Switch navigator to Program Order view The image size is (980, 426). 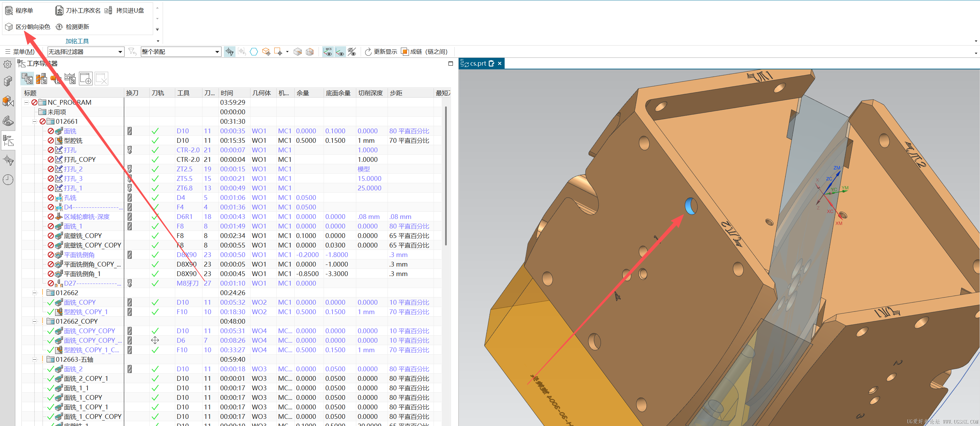(27, 78)
